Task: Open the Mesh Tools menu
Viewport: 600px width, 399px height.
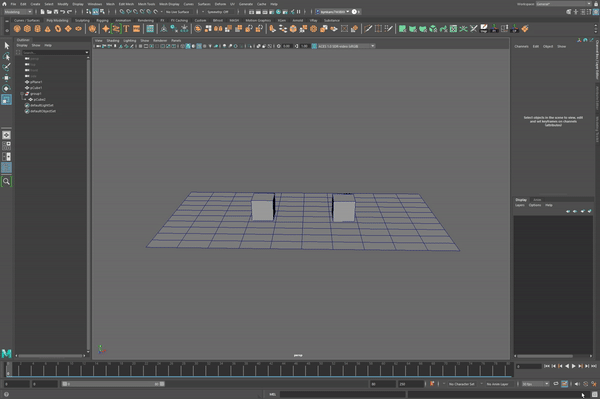Action: click(x=147, y=4)
